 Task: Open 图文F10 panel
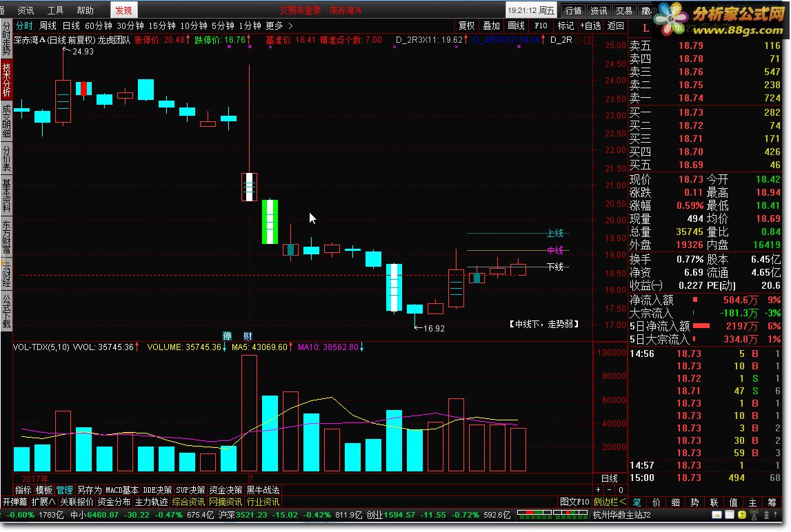(x=574, y=502)
